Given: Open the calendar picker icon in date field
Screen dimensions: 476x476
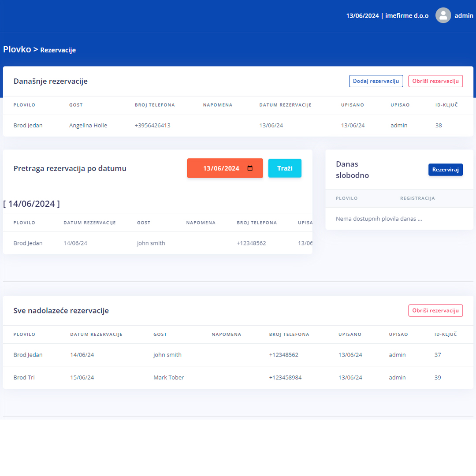Looking at the screenshot, I should pyautogui.click(x=250, y=168).
